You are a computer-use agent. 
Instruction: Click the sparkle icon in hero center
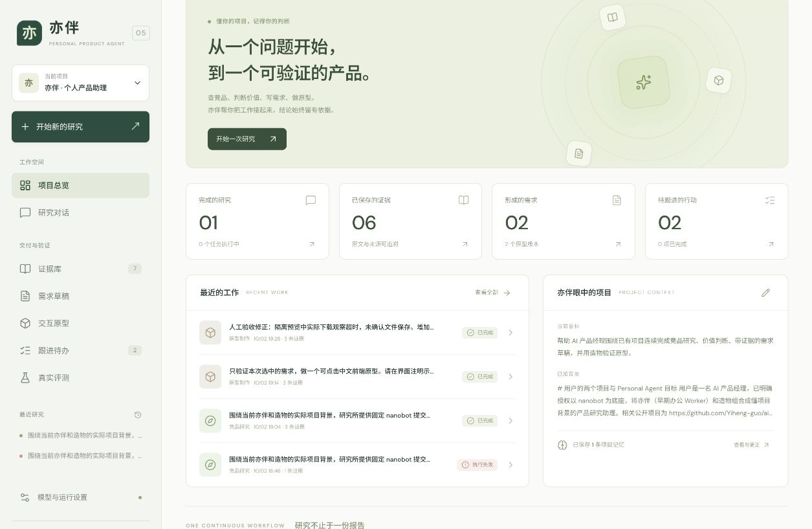tap(643, 82)
